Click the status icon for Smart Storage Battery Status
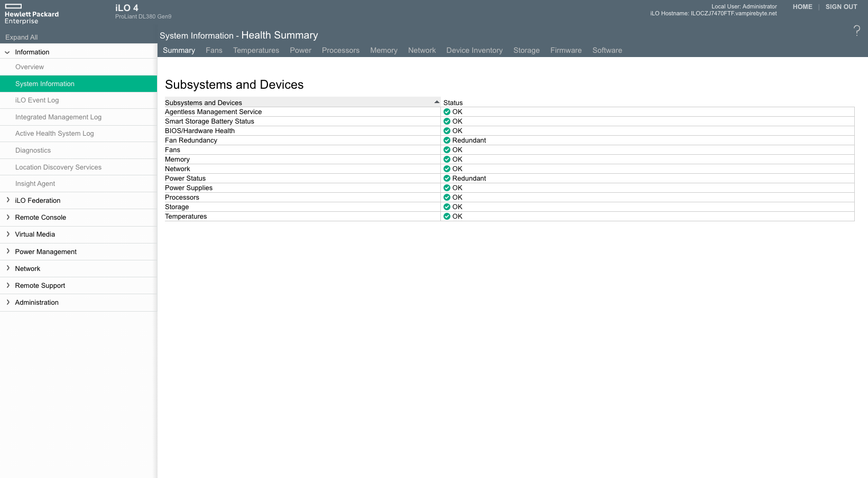Screen dimensions: 868x478 [447, 121]
